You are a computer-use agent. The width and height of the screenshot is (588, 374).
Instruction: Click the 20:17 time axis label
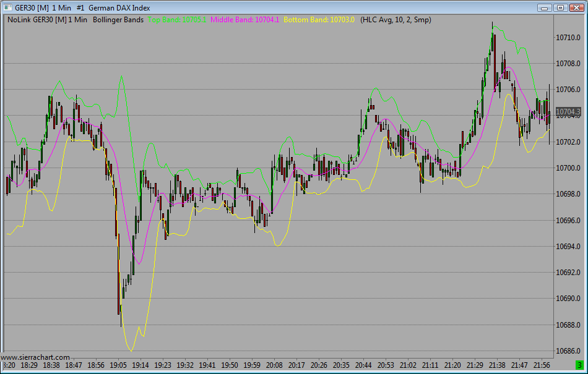click(x=296, y=365)
